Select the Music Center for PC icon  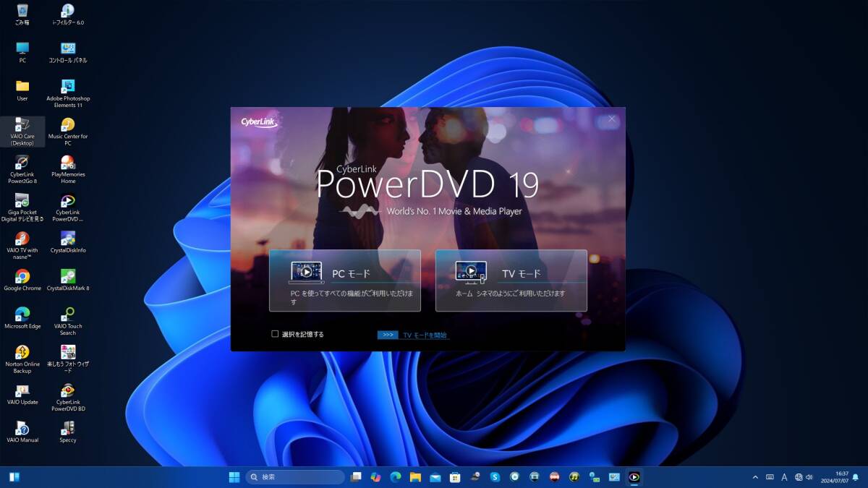click(x=68, y=132)
